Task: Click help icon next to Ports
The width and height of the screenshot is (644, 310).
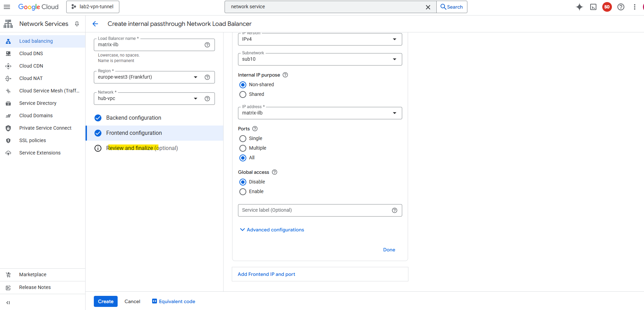Action: tap(255, 129)
